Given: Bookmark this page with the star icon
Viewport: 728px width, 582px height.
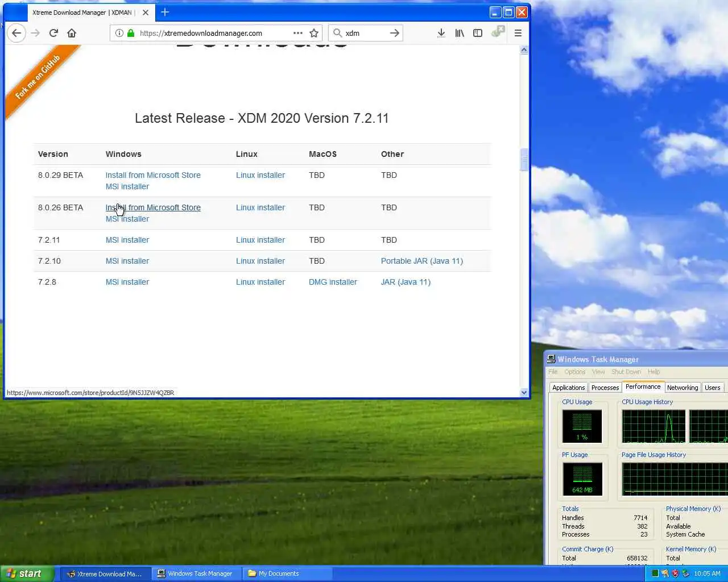Looking at the screenshot, I should click(314, 33).
